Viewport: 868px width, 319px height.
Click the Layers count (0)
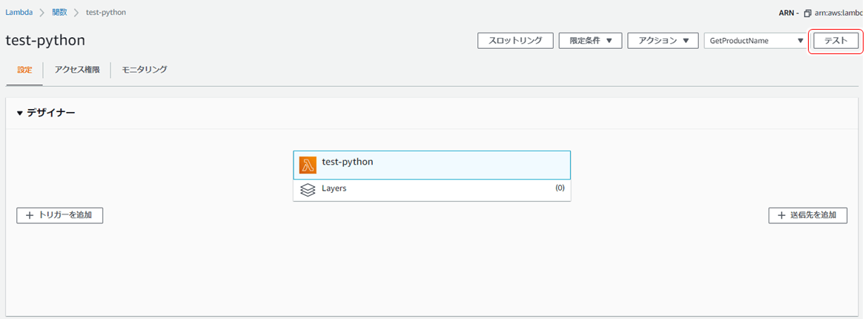coord(560,188)
